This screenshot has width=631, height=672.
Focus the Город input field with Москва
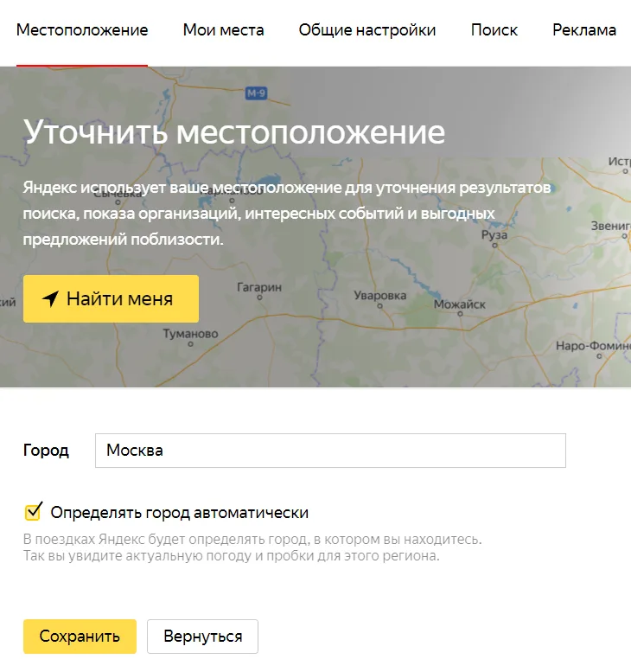[x=330, y=451]
